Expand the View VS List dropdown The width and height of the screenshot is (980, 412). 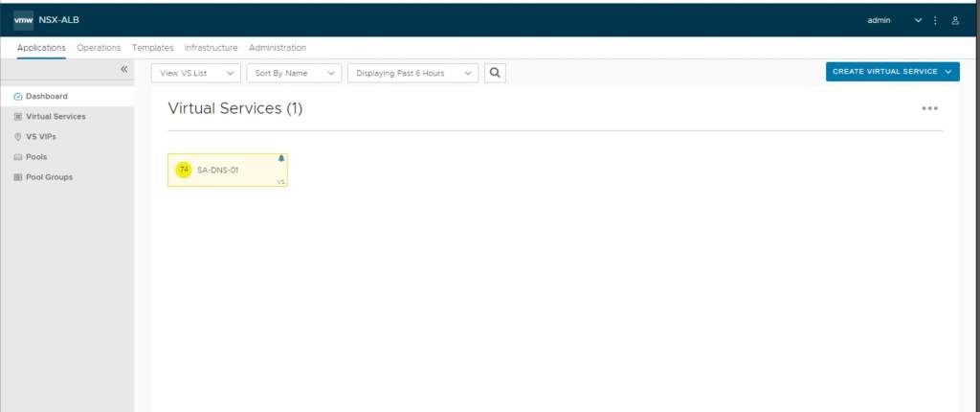click(x=195, y=73)
